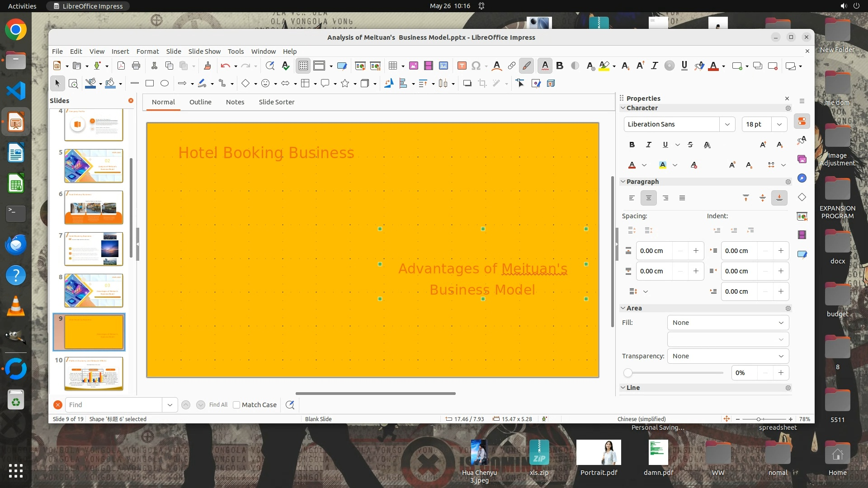The height and width of the screenshot is (488, 868).
Task: Expand the Fill type dropdown
Action: coord(728,323)
